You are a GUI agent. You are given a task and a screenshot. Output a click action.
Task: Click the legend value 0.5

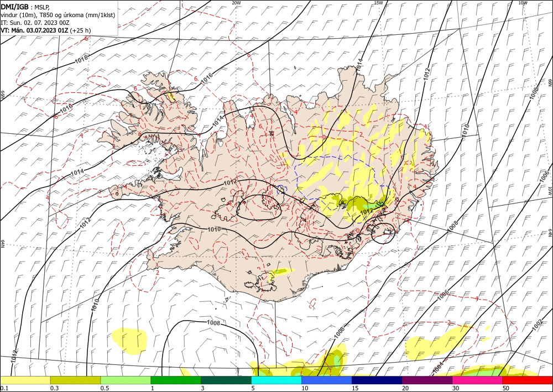click(x=104, y=388)
